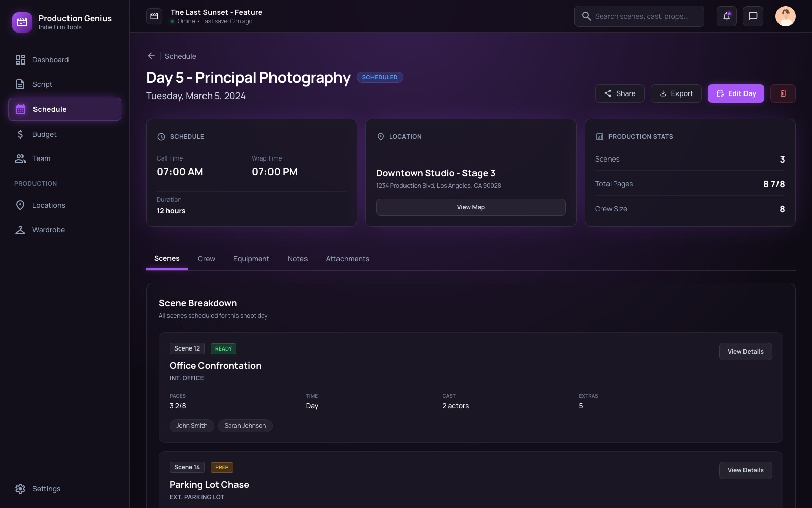Click the Scene 14 label badge

click(187, 467)
